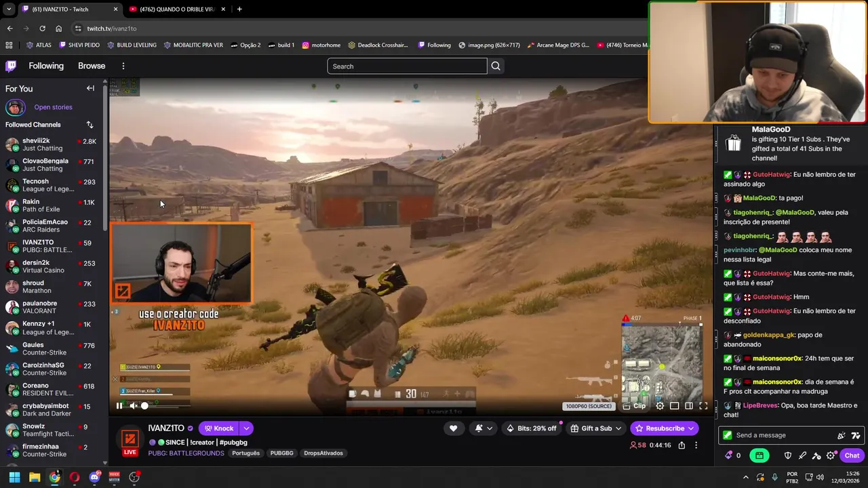The height and width of the screenshot is (488, 868).
Task: Open the Windows Start menu
Action: click(14, 477)
